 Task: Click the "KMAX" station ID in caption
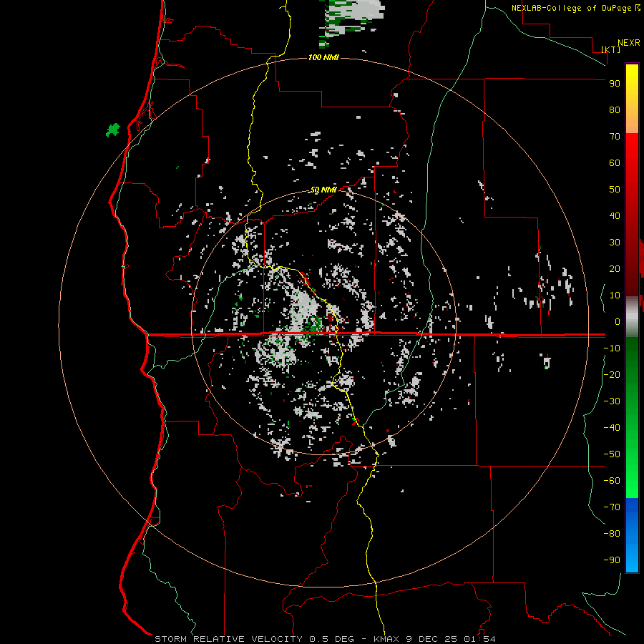[x=386, y=639]
